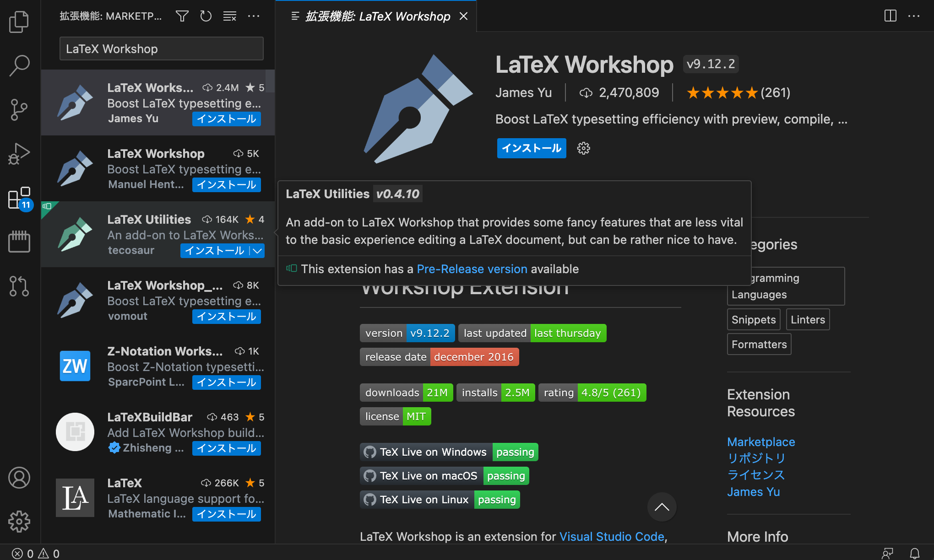Image resolution: width=934 pixels, height=560 pixels.
Task: Click the LaTeX Workshop search input field
Action: tap(161, 48)
